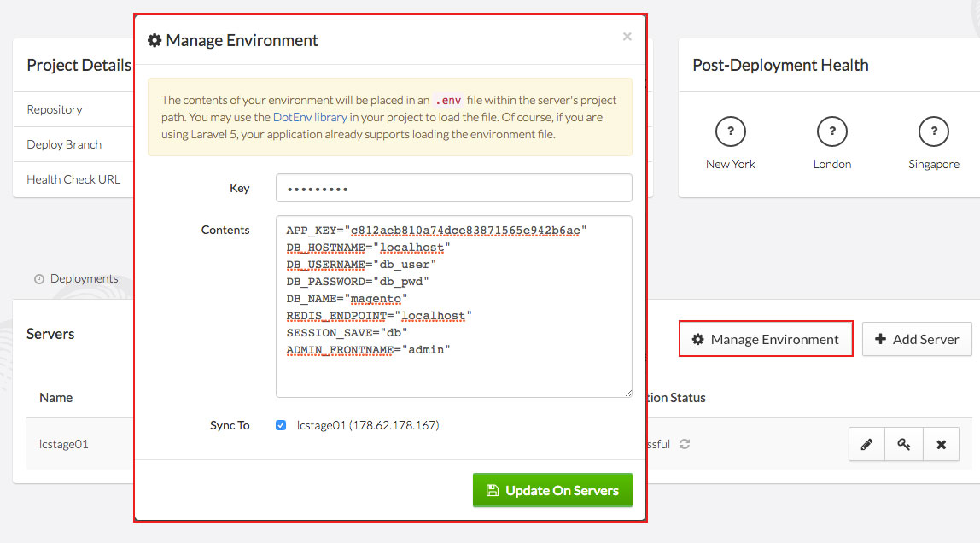Click the Add Server button
This screenshot has width=980, height=543.
916,339
